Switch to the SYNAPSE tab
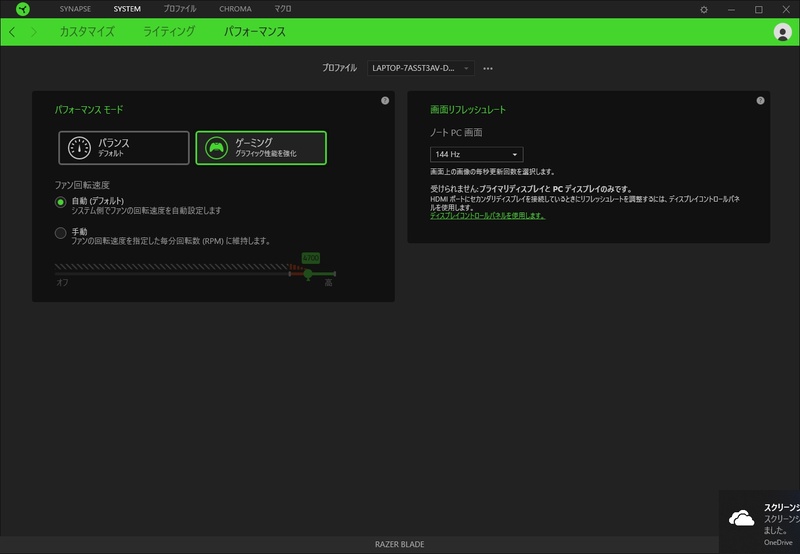Image resolution: width=800 pixels, height=554 pixels. coord(75,9)
